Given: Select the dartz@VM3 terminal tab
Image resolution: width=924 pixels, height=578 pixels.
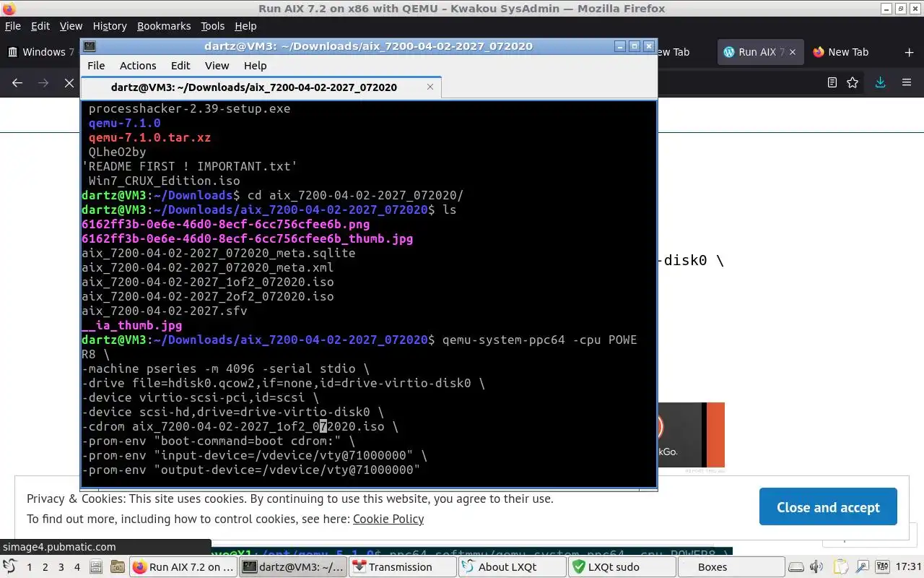Looking at the screenshot, I should click(x=260, y=87).
